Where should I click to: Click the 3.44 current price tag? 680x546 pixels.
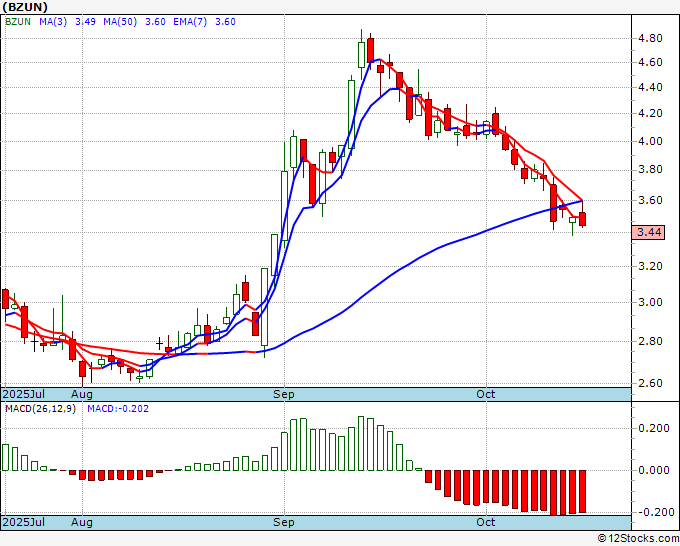click(648, 232)
